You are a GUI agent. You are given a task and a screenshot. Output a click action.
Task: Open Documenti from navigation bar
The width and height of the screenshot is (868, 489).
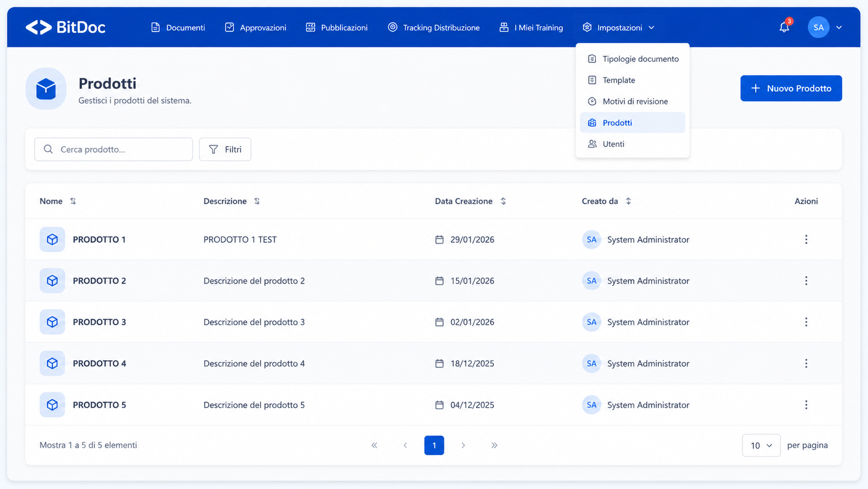(178, 28)
